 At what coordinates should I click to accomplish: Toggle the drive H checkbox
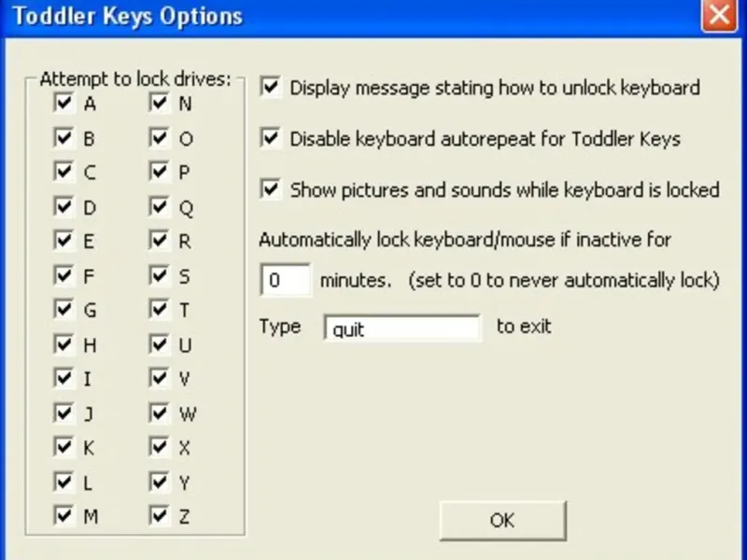(x=64, y=344)
